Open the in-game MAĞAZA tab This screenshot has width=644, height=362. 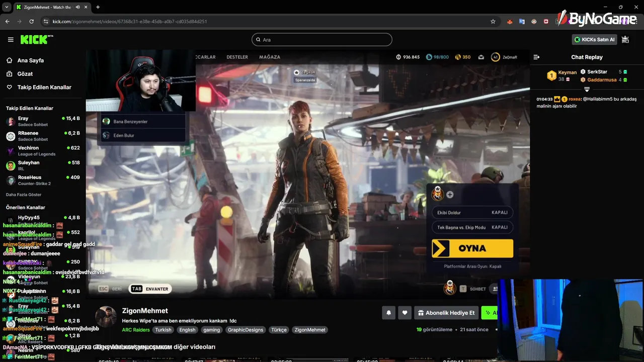coord(270,57)
